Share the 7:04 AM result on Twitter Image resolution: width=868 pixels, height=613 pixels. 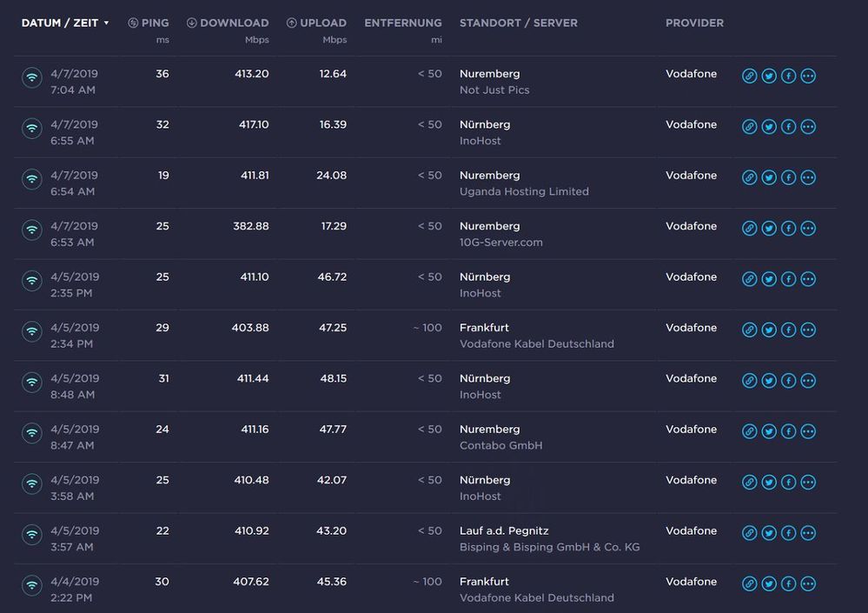[769, 76]
